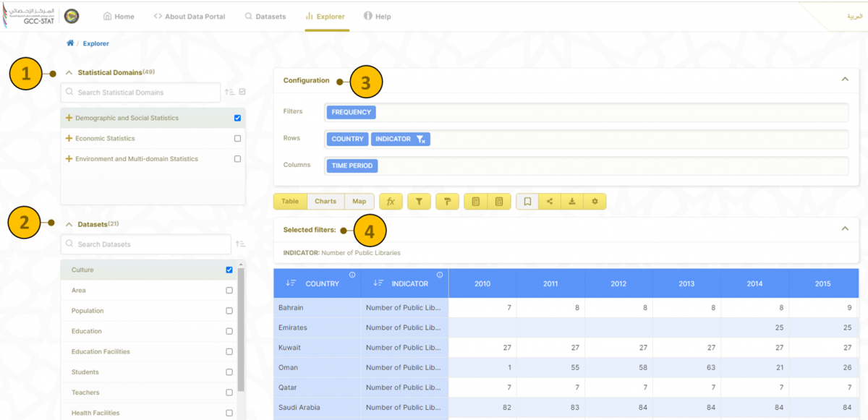Click the paint roller format button

[x=447, y=202]
